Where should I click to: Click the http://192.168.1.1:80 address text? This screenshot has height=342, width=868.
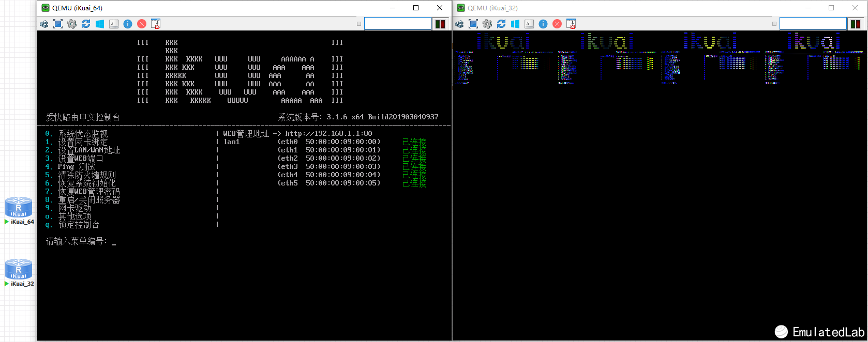click(x=328, y=134)
